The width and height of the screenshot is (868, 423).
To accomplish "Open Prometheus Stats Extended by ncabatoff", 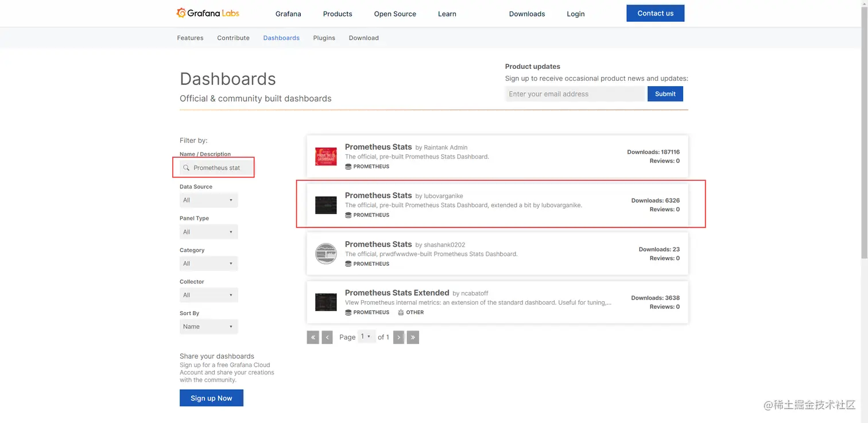I will 397,293.
